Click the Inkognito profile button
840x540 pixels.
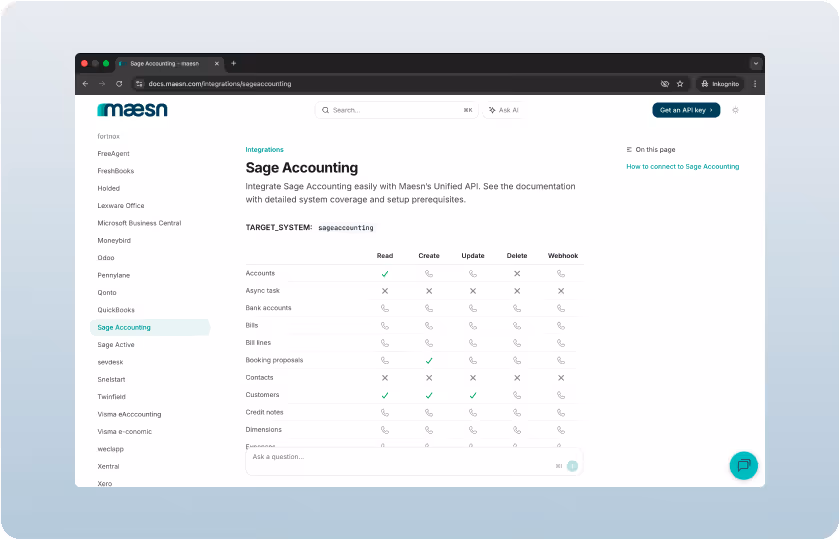click(x=720, y=84)
